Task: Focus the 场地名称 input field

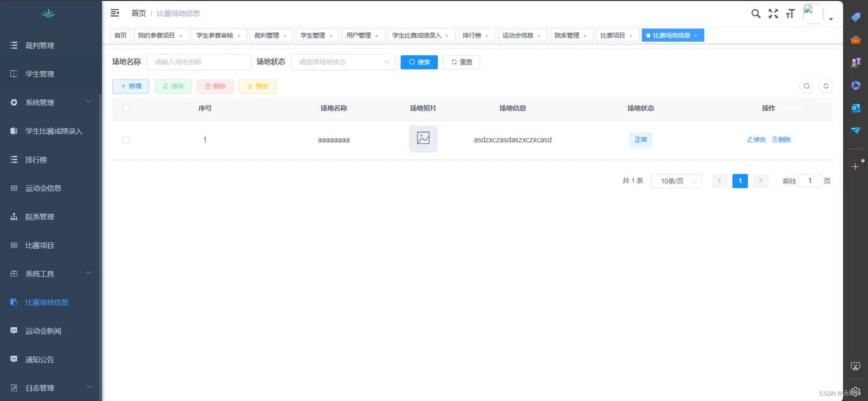Action: (x=199, y=62)
